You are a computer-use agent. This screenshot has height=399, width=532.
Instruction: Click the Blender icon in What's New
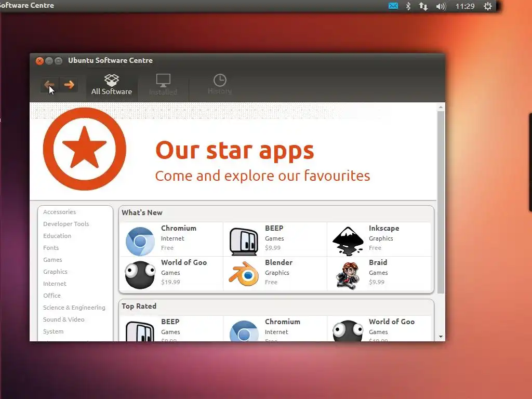point(244,274)
